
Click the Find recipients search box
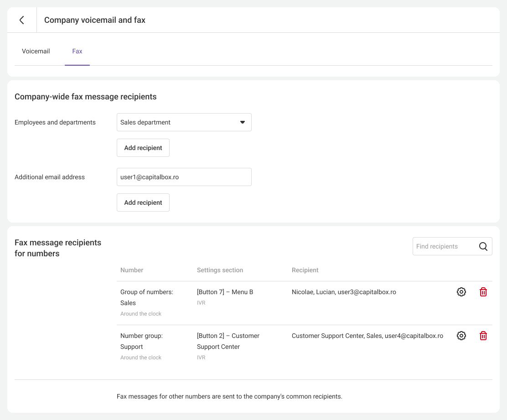click(443, 246)
